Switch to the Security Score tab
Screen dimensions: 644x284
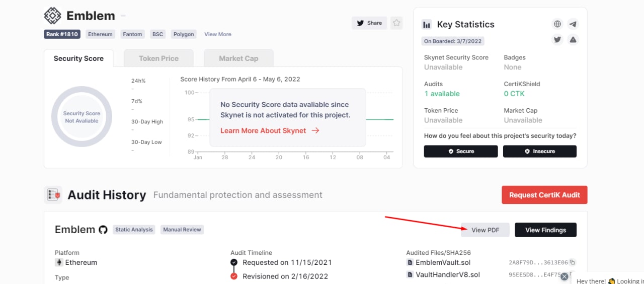(78, 58)
